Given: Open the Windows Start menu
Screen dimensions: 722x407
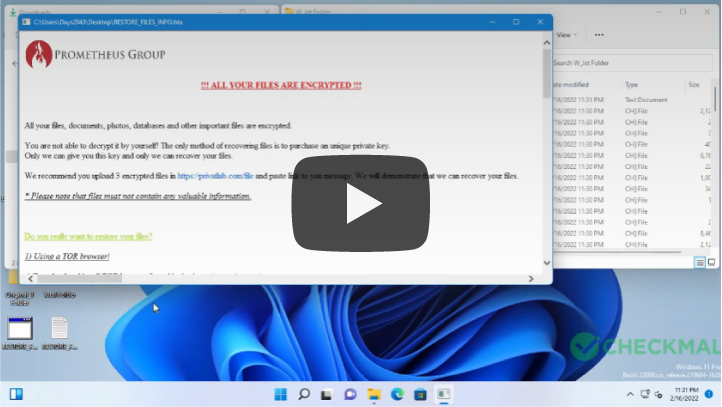Looking at the screenshot, I should coord(280,394).
